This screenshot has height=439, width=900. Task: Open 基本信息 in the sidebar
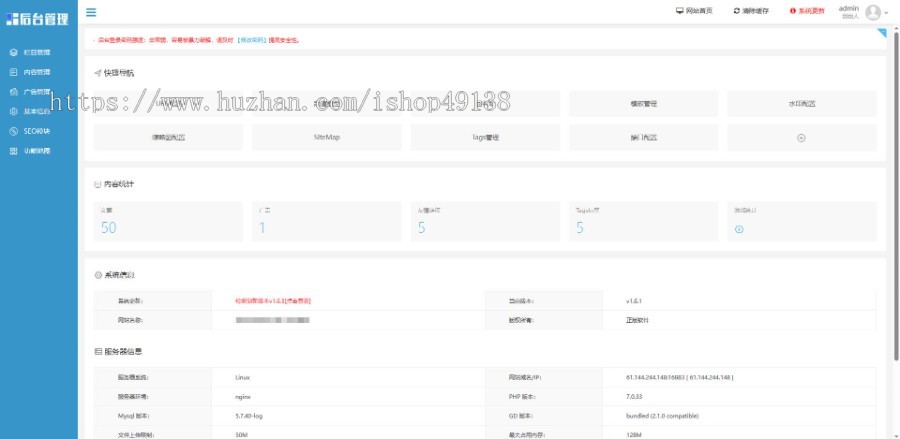click(x=38, y=111)
